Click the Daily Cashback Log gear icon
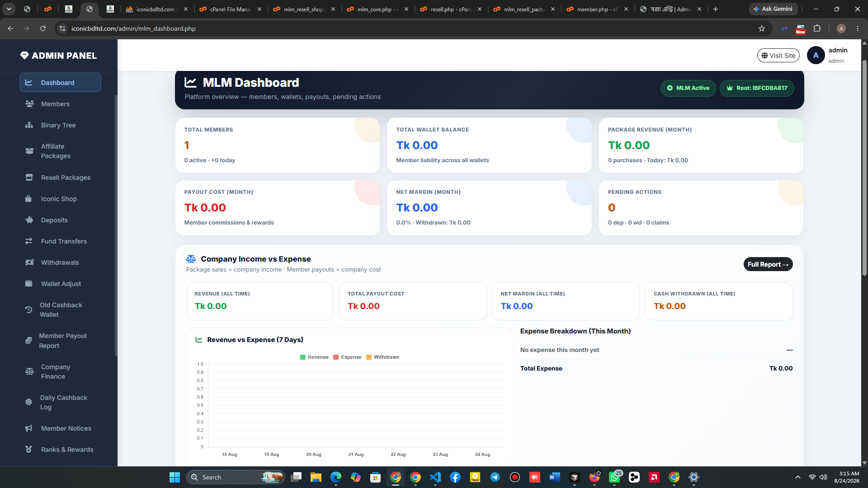 pos(29,402)
